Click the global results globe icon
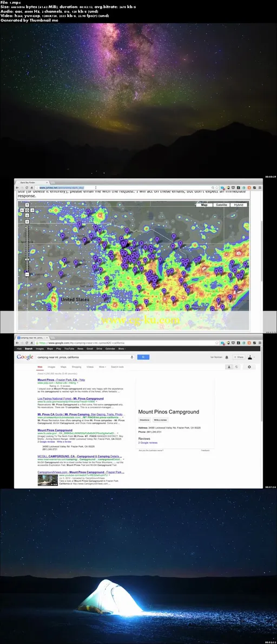This screenshot has width=277, height=644. 236,367
